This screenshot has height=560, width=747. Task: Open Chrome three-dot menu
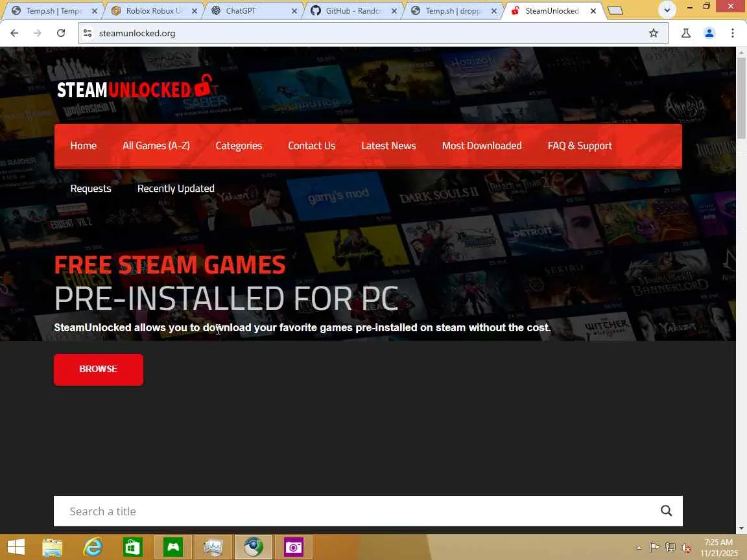[x=732, y=33]
